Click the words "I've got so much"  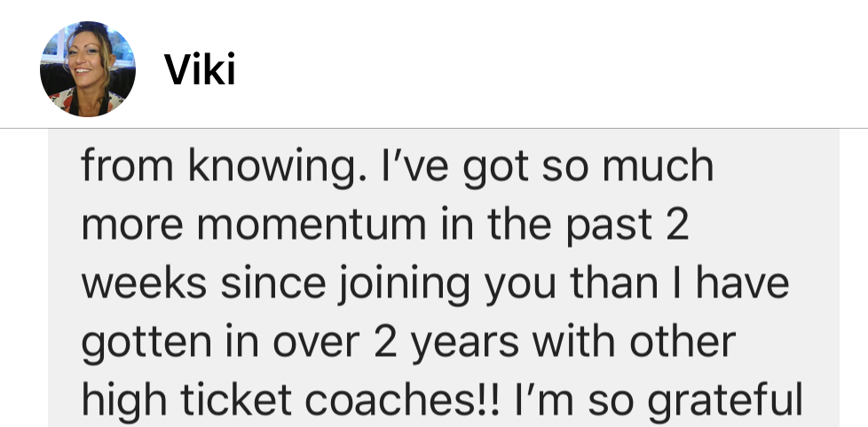pos(553,168)
